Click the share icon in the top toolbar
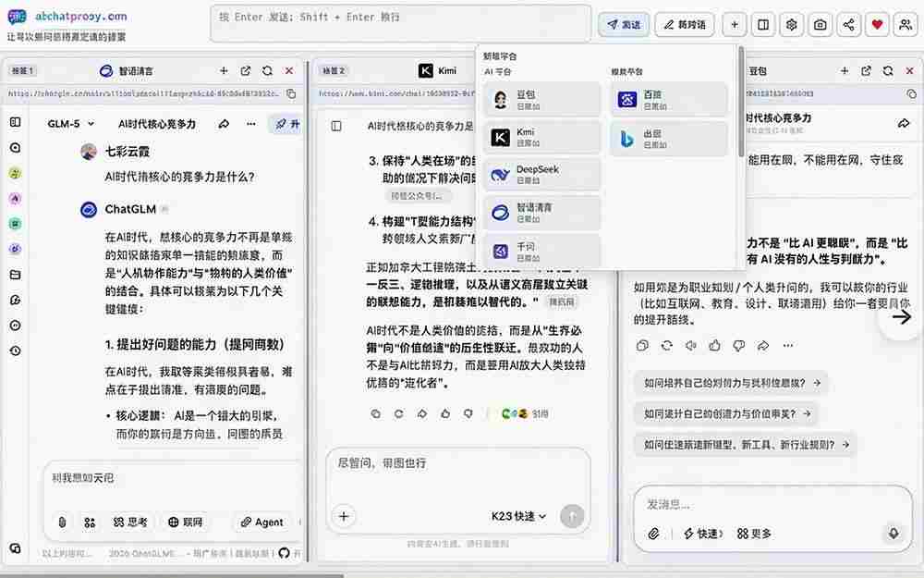The height and width of the screenshot is (578, 924). [848, 25]
